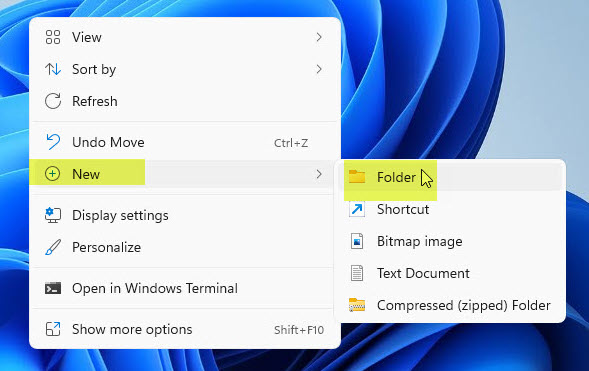The image size is (589, 371).
Task: Select Undo Move in the context menu
Action: tap(185, 142)
